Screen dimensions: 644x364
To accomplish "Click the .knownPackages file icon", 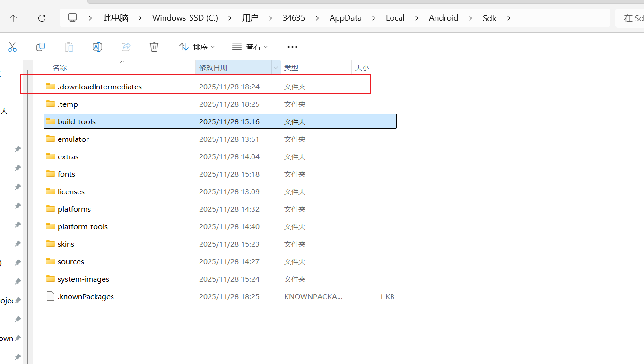I will (50, 296).
